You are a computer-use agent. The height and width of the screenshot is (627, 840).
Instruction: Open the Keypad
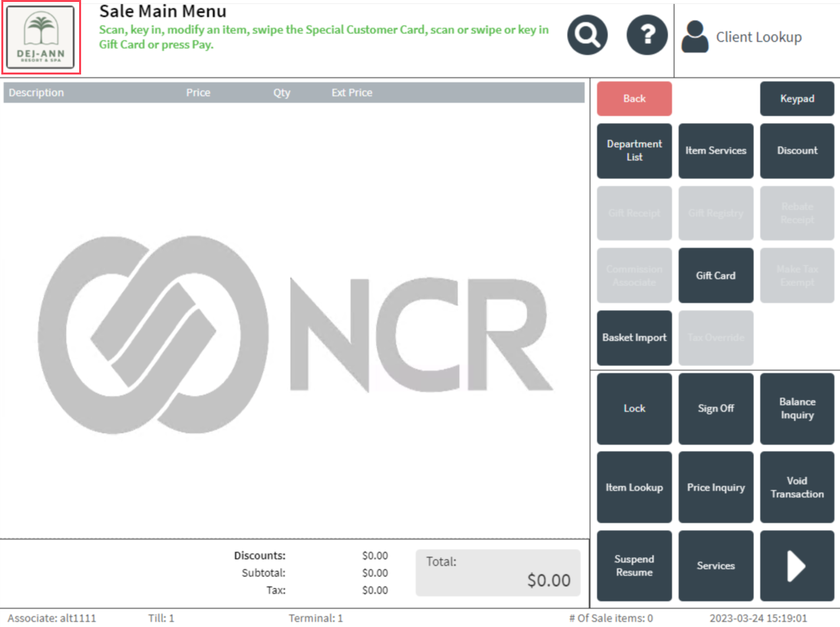click(x=796, y=99)
